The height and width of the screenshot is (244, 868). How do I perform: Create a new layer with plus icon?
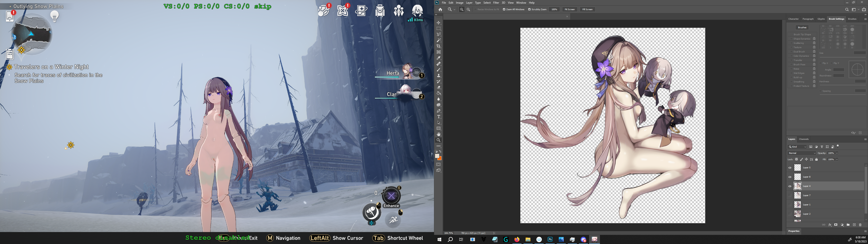click(x=854, y=225)
